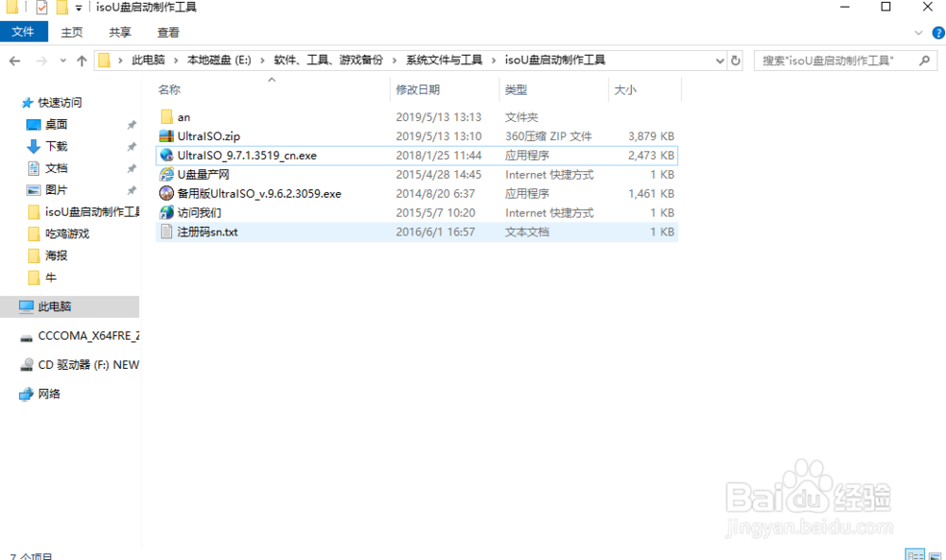Open 文档 in the sidebar
The image size is (946, 560).
pos(56,168)
